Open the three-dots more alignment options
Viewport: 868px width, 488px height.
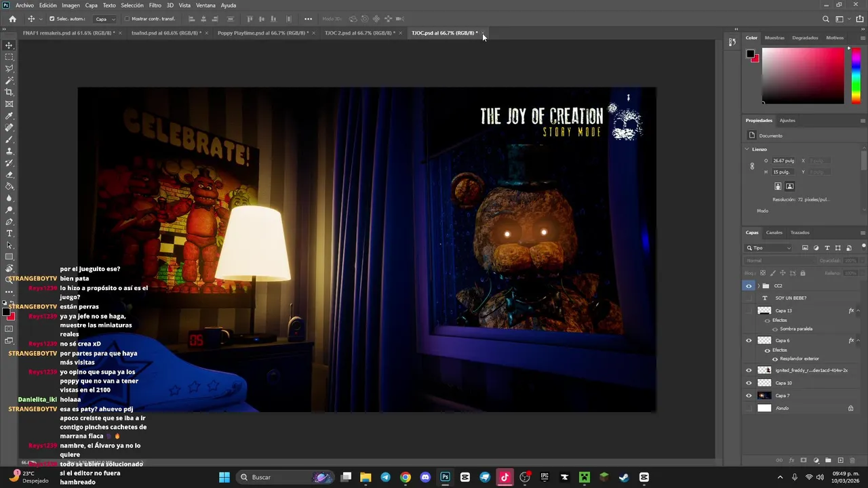(x=309, y=19)
